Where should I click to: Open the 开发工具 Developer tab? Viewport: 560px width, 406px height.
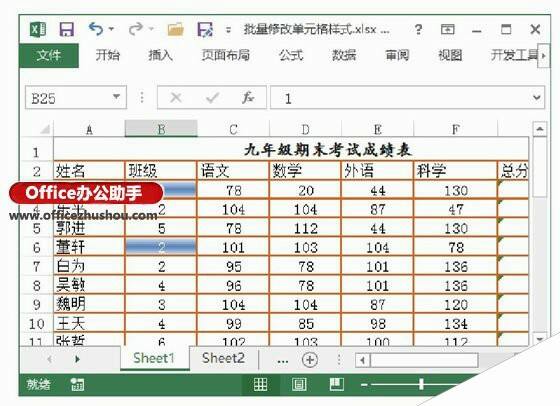514,55
